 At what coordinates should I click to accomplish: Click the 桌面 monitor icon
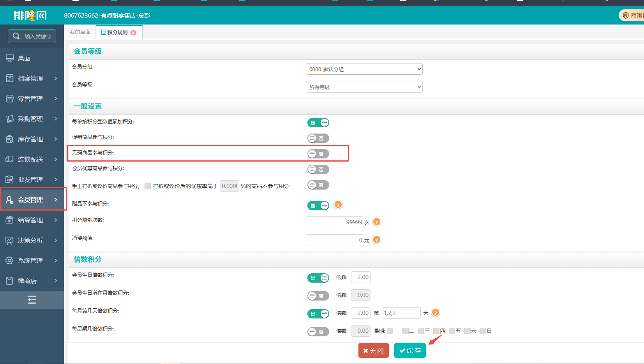[10, 58]
